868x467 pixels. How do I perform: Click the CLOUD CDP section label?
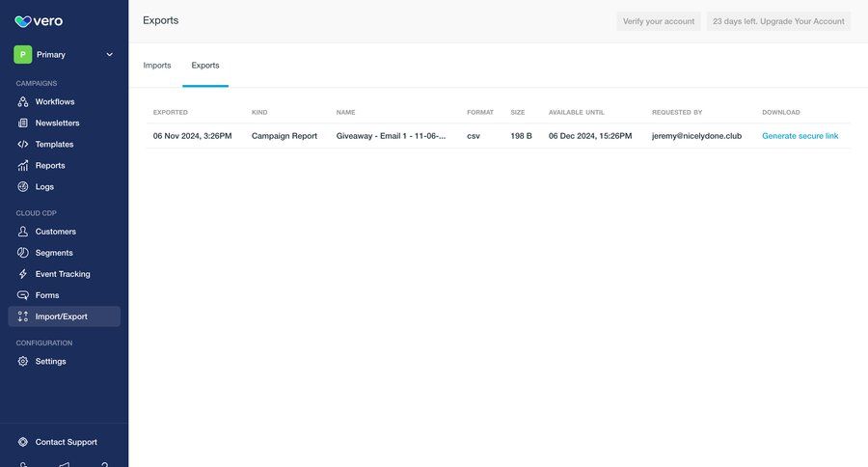pyautogui.click(x=36, y=213)
